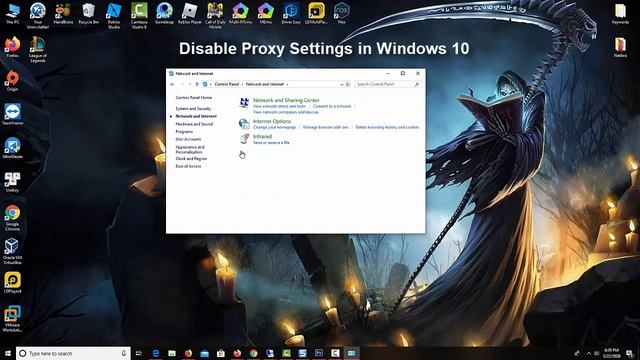Launch Camtasia Studio 8 shortcut
640x360 pixels.
pos(139,16)
